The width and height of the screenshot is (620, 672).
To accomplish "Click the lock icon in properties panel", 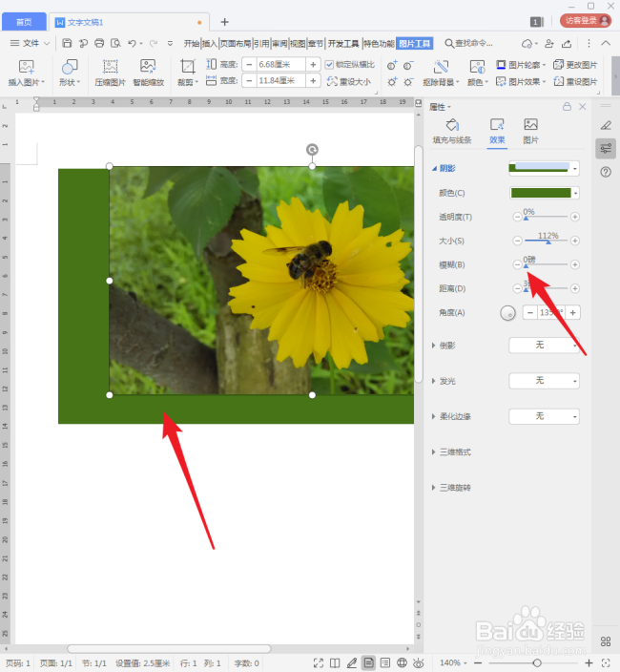I will [x=567, y=107].
